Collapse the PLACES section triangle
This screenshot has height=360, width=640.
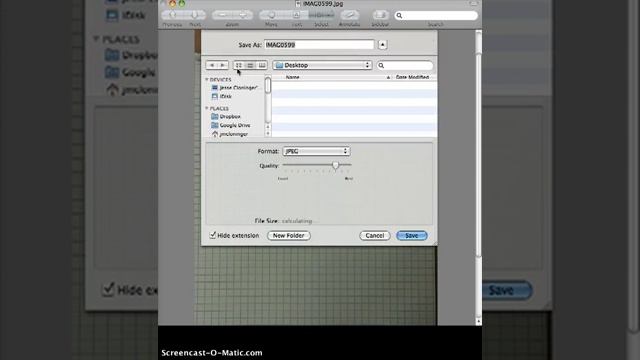pos(207,108)
